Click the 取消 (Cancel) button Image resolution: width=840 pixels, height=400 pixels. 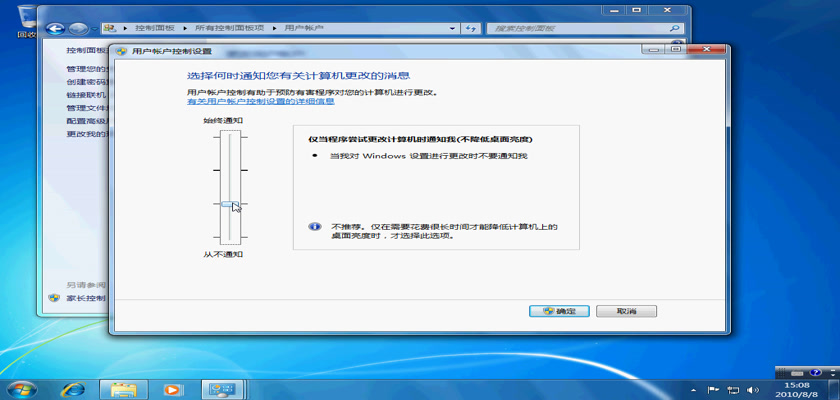tap(626, 311)
